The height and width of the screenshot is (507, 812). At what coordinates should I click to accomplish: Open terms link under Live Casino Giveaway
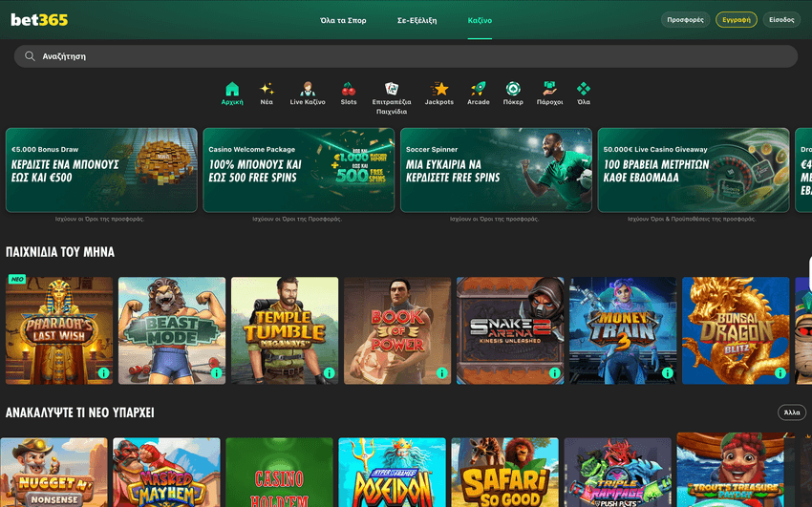(x=692, y=219)
